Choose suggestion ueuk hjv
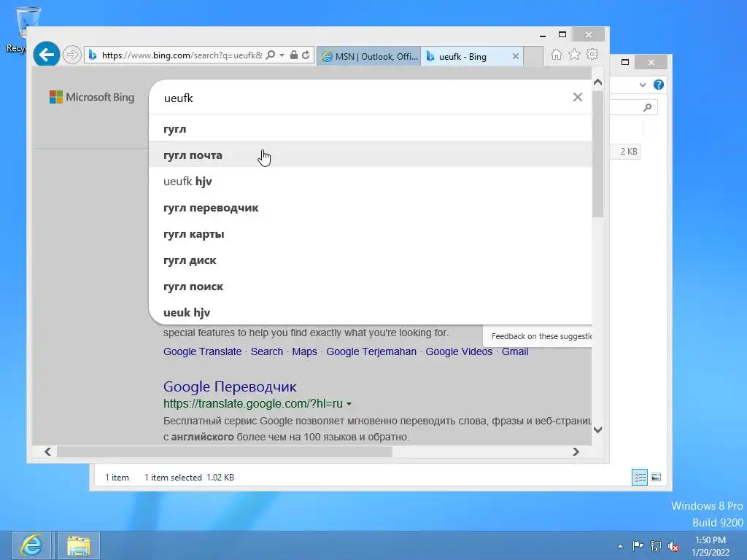This screenshot has height=560, width=747. point(370,312)
